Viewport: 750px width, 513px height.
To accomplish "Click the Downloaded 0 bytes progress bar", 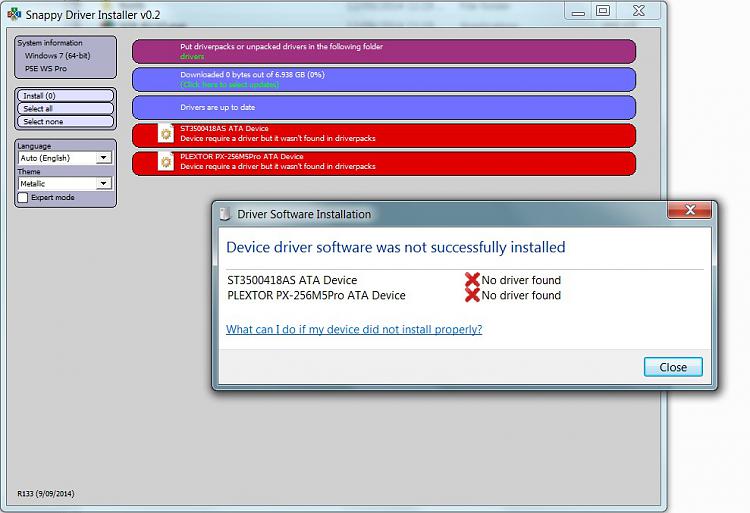I will point(384,79).
